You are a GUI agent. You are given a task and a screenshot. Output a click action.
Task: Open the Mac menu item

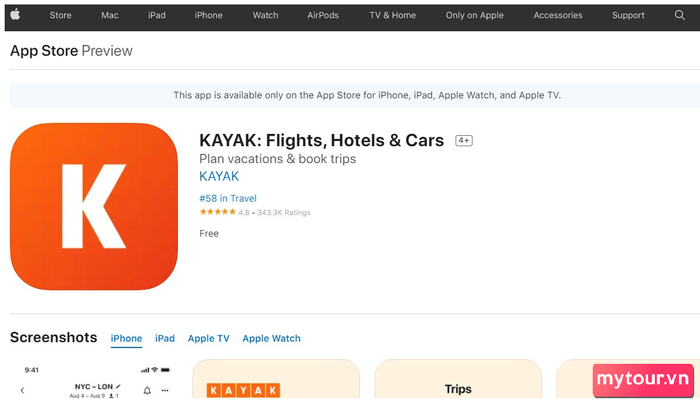click(x=109, y=15)
